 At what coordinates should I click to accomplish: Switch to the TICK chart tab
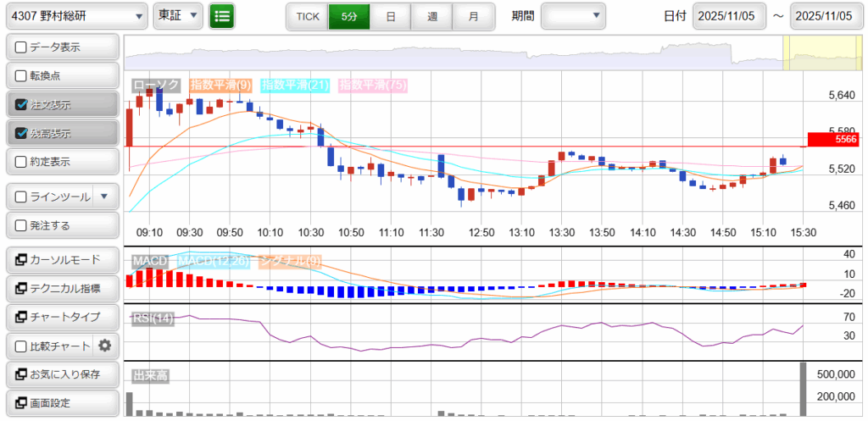(307, 16)
